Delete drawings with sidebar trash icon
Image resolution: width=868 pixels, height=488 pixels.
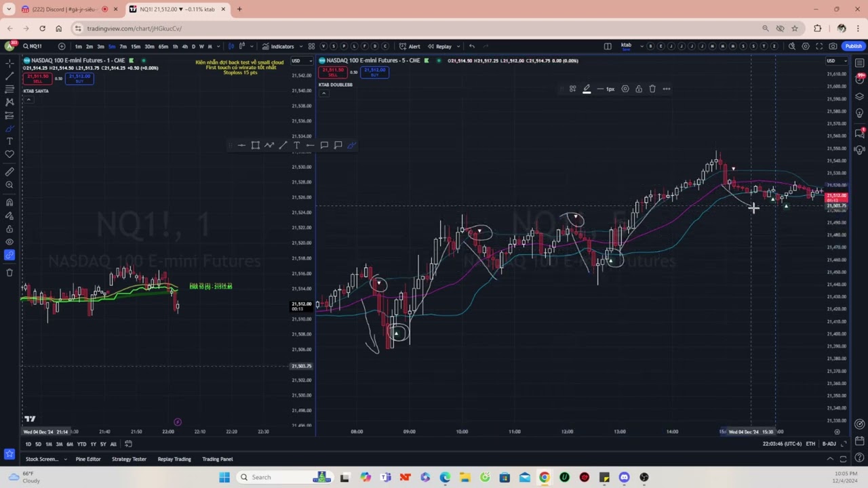[x=9, y=272]
